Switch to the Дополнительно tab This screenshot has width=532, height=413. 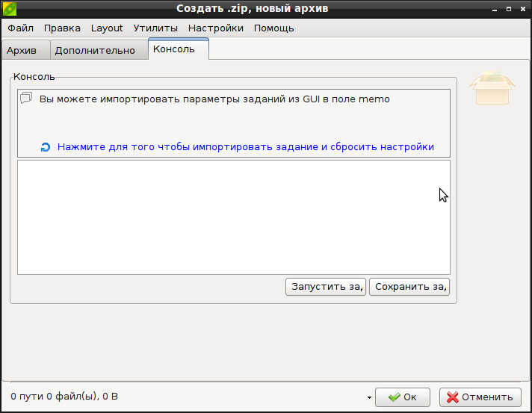coord(99,50)
